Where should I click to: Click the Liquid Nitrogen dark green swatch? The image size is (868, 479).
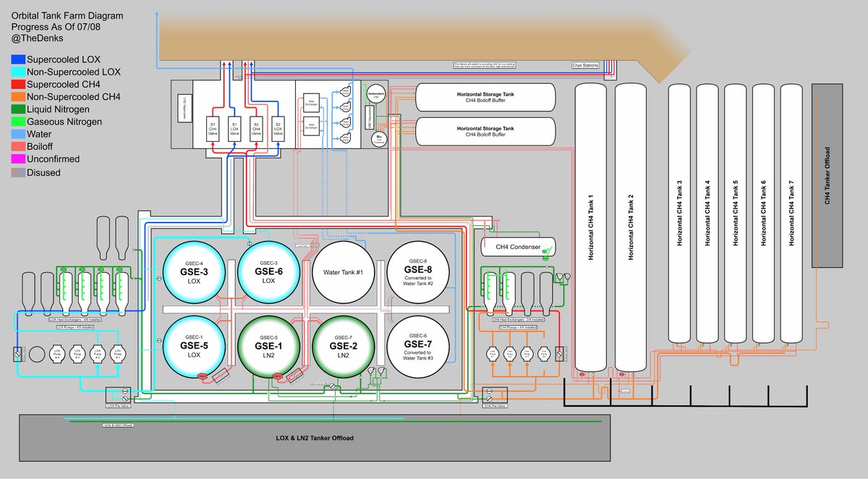pyautogui.click(x=17, y=109)
